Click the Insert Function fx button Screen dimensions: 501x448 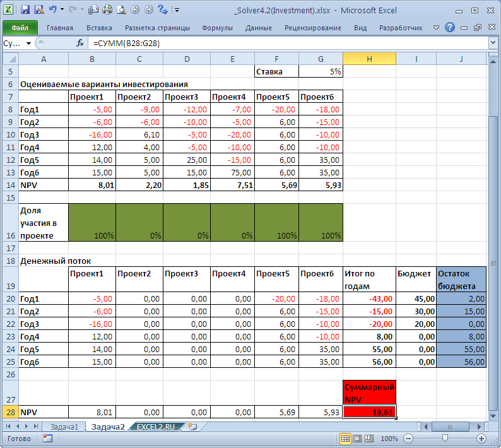click(80, 43)
